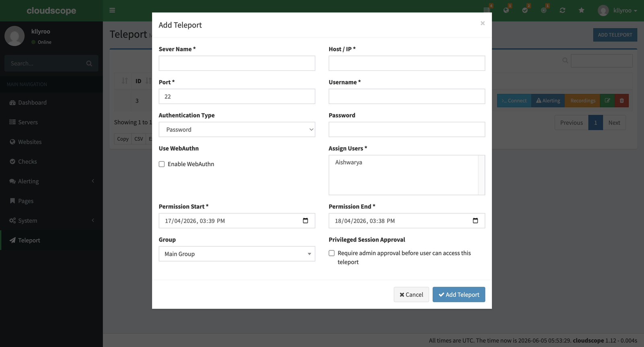644x347 pixels.
Task: Click the Cancel button
Action: pyautogui.click(x=411, y=295)
